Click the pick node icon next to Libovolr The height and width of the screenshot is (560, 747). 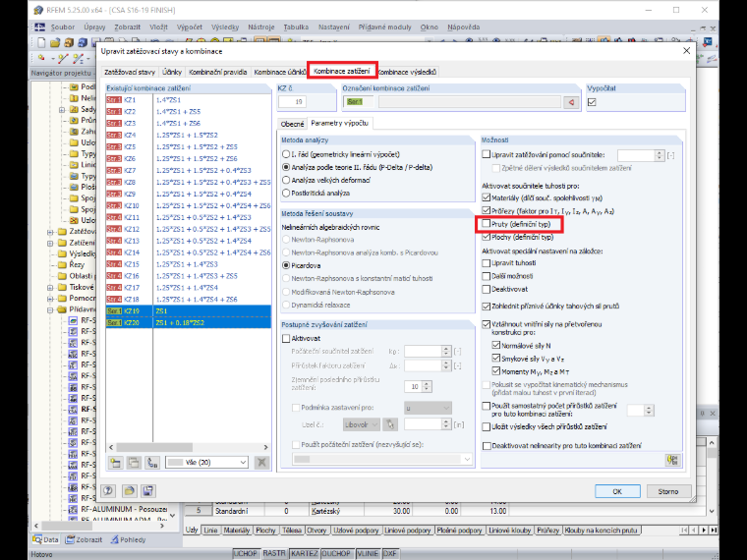[x=390, y=424]
